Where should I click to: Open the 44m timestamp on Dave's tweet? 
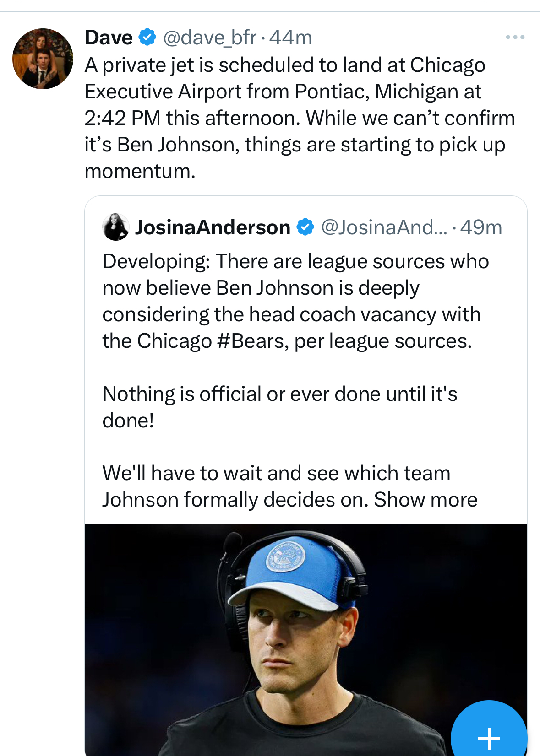(x=290, y=37)
